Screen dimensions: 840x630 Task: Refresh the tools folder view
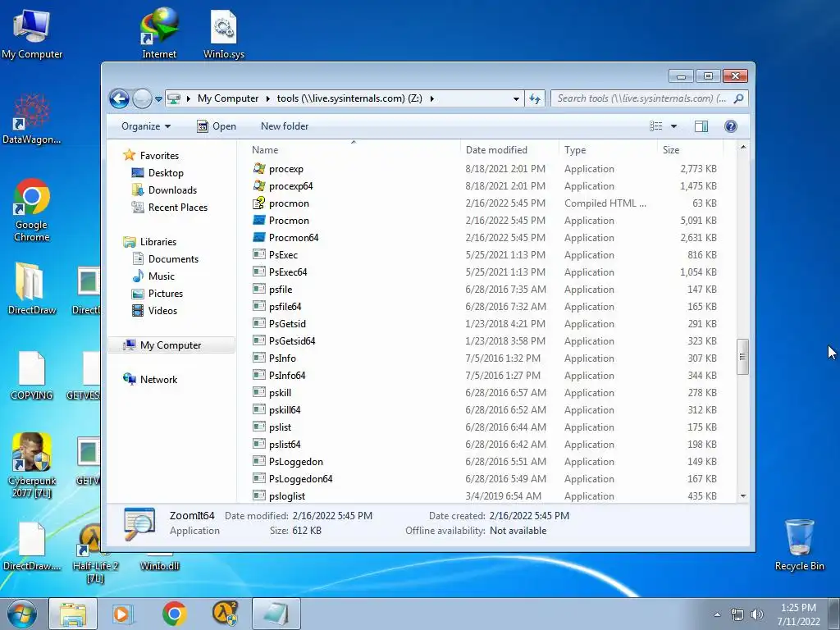(535, 98)
